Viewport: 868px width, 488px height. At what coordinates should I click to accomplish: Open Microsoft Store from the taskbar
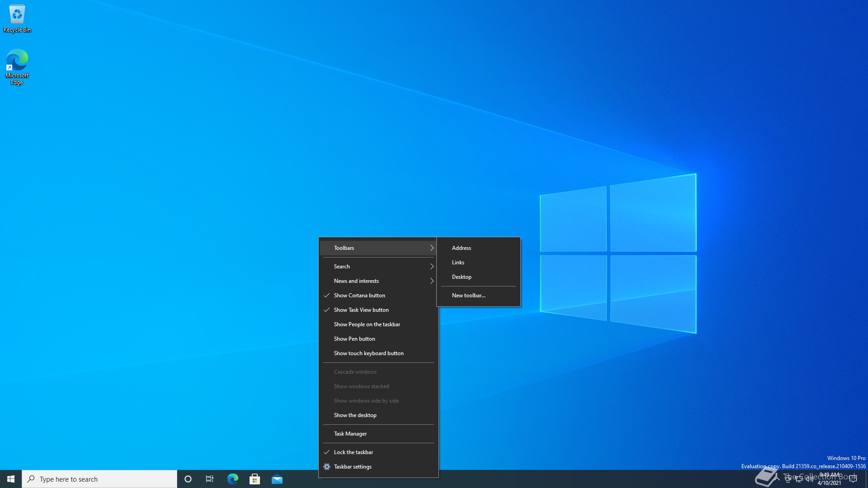(255, 479)
